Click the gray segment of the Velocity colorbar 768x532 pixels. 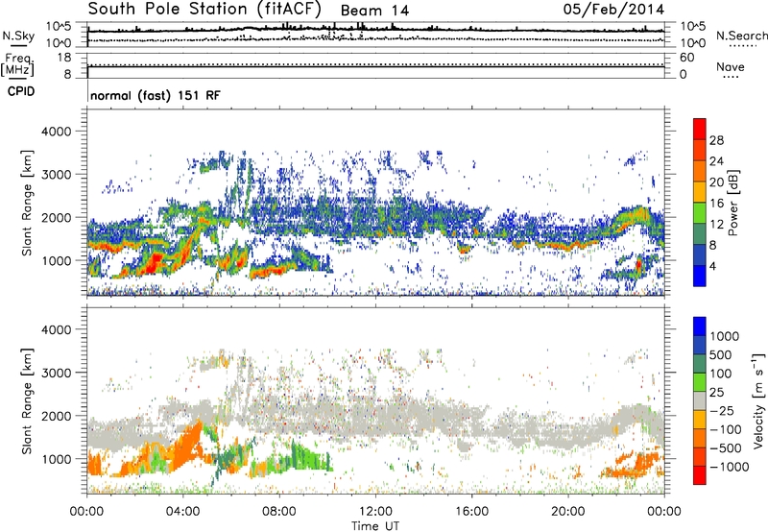point(700,400)
